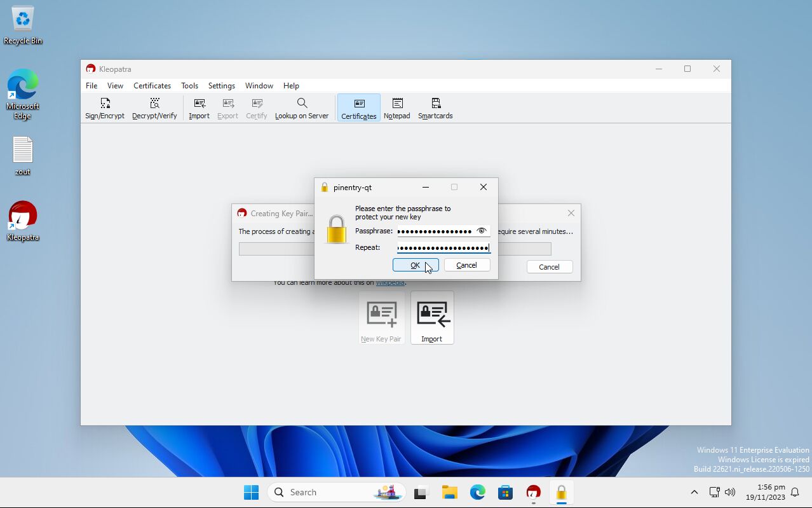The image size is (812, 508).
Task: Follow the Wikipedia link
Action: tap(390, 283)
